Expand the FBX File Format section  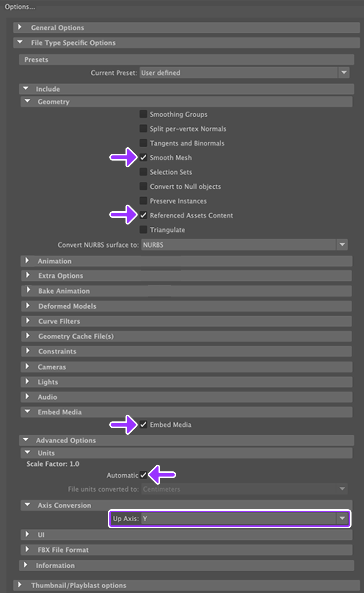(186, 550)
